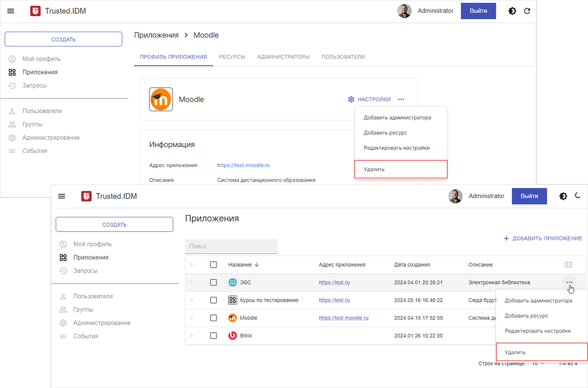
Task: Sort by Название column header arrow
Action: pyautogui.click(x=257, y=265)
